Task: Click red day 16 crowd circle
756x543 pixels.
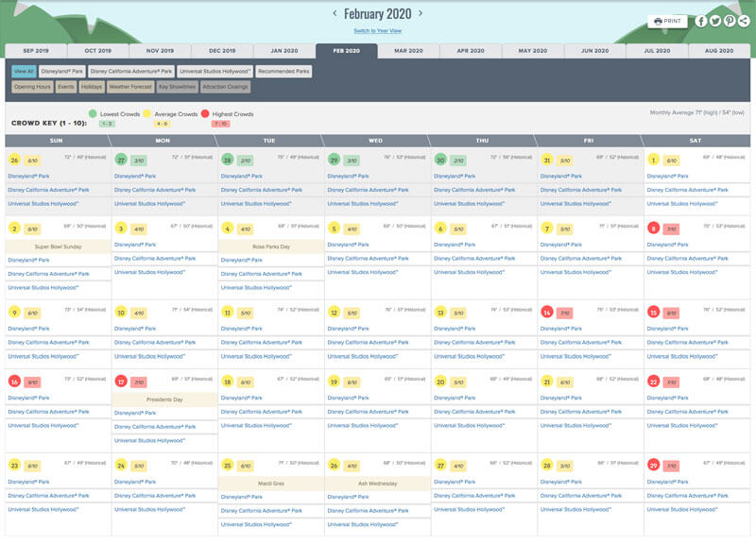Action: 14,382
